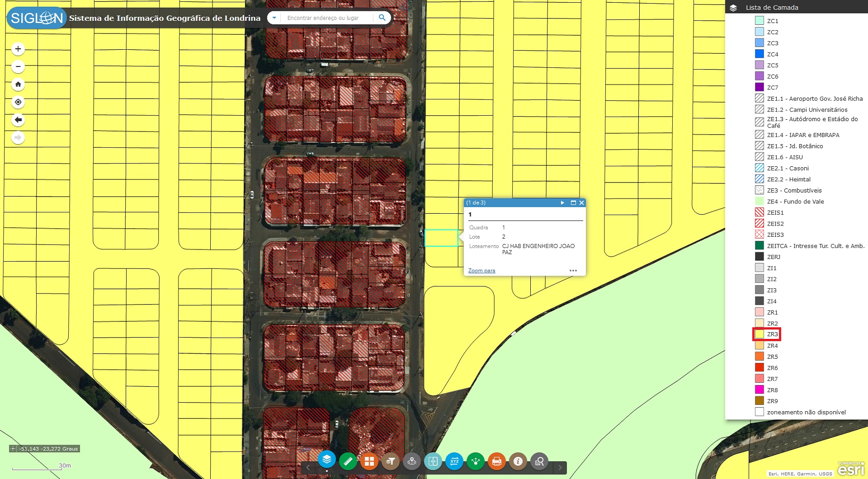
Task: Open the Print widget
Action: (x=497, y=461)
